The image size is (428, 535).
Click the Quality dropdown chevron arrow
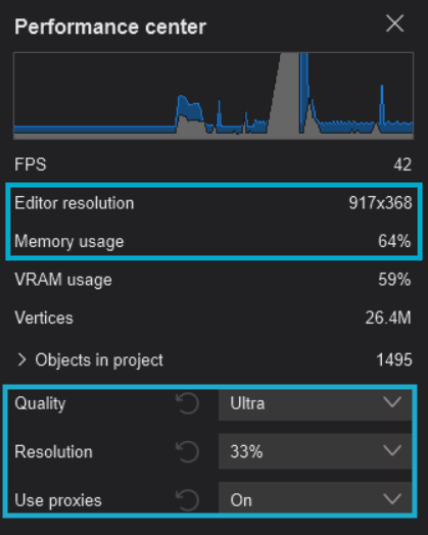pos(392,402)
